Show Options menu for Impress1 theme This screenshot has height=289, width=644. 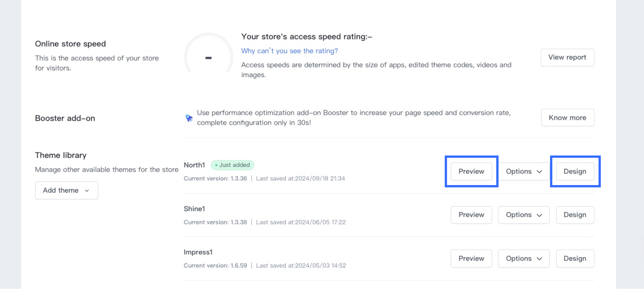point(524,258)
